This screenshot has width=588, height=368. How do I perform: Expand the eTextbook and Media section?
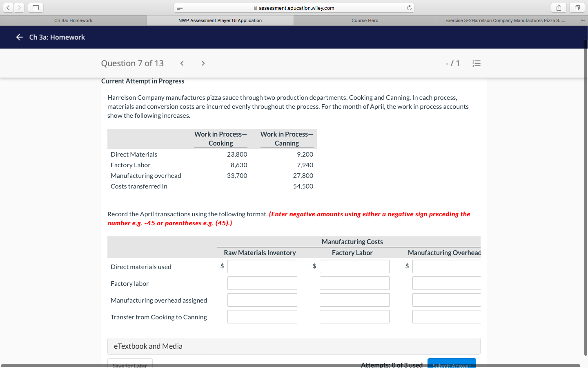pos(294,346)
